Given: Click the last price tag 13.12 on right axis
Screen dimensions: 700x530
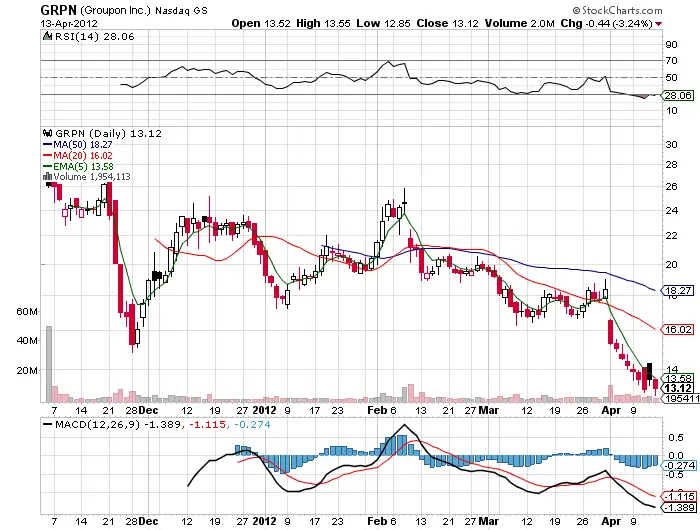Looking at the screenshot, I should point(678,388).
